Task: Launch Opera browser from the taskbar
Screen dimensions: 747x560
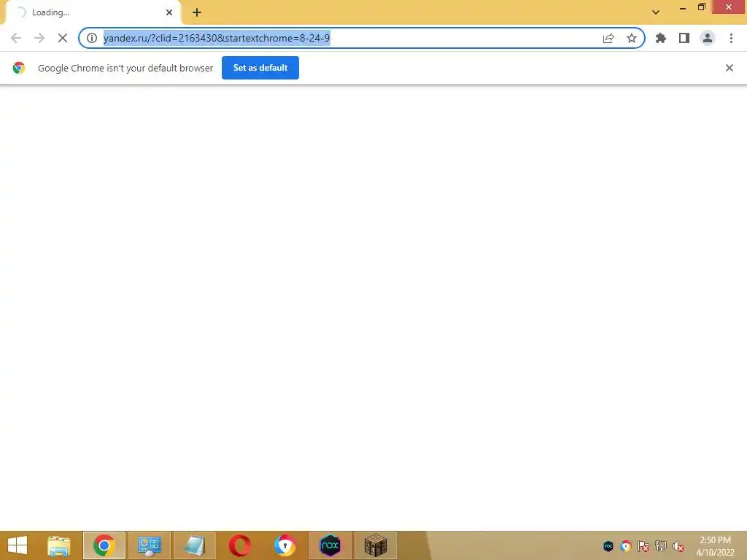Action: coord(239,545)
